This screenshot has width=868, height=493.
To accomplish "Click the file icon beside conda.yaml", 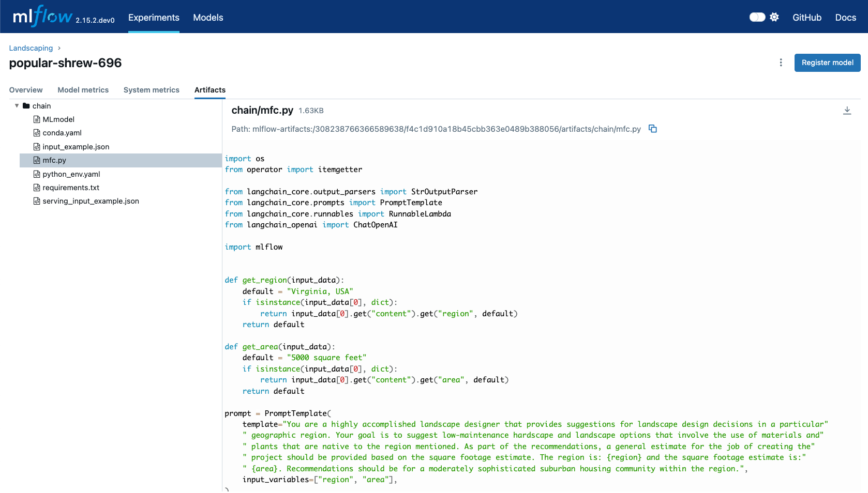I will 36,133.
